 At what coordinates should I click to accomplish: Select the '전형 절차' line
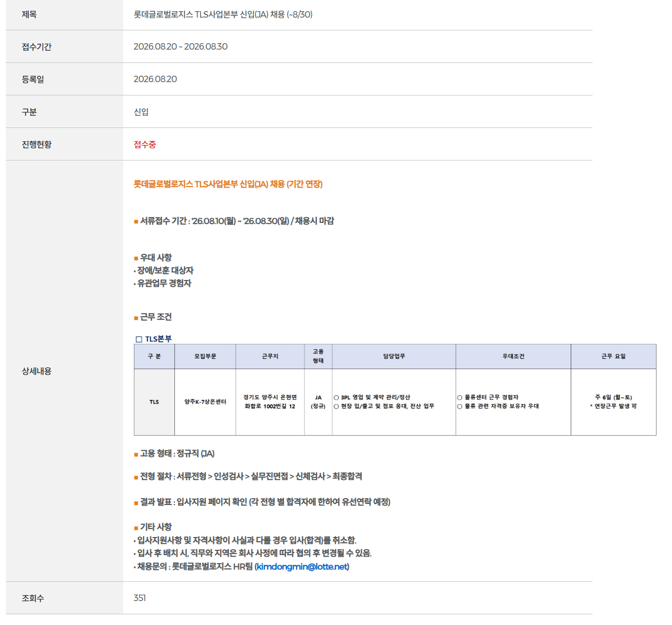pyautogui.click(x=248, y=476)
